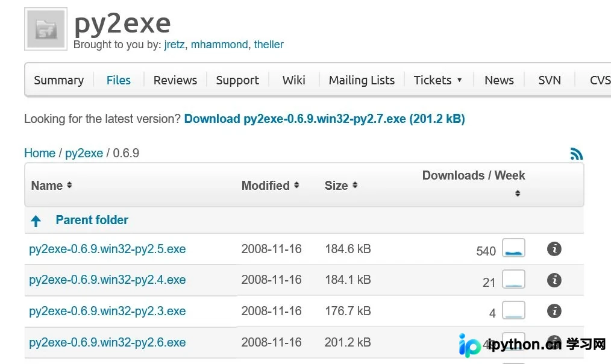Click the 176.7 kB size cell
This screenshot has height=364, width=611.
click(348, 310)
